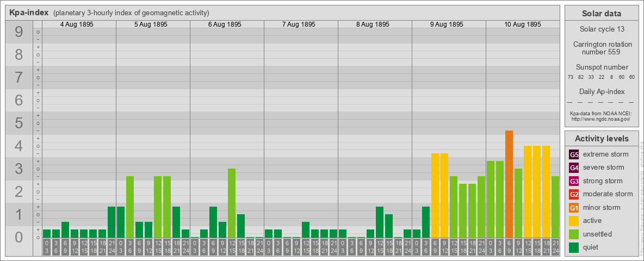The image size is (644, 261).
Task: Click the light green unsettled legend swatch
Action: (574, 234)
